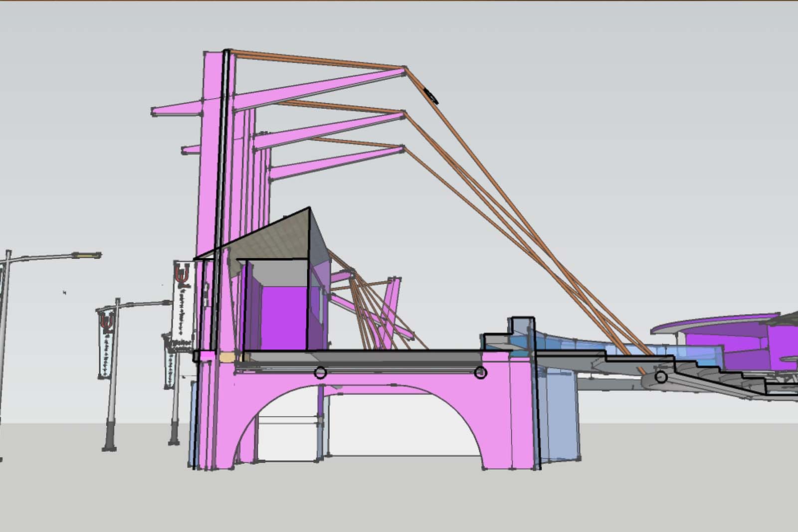This screenshot has width=798, height=532.
Task: Select the tall banner with red UL logo
Action: click(x=183, y=305)
